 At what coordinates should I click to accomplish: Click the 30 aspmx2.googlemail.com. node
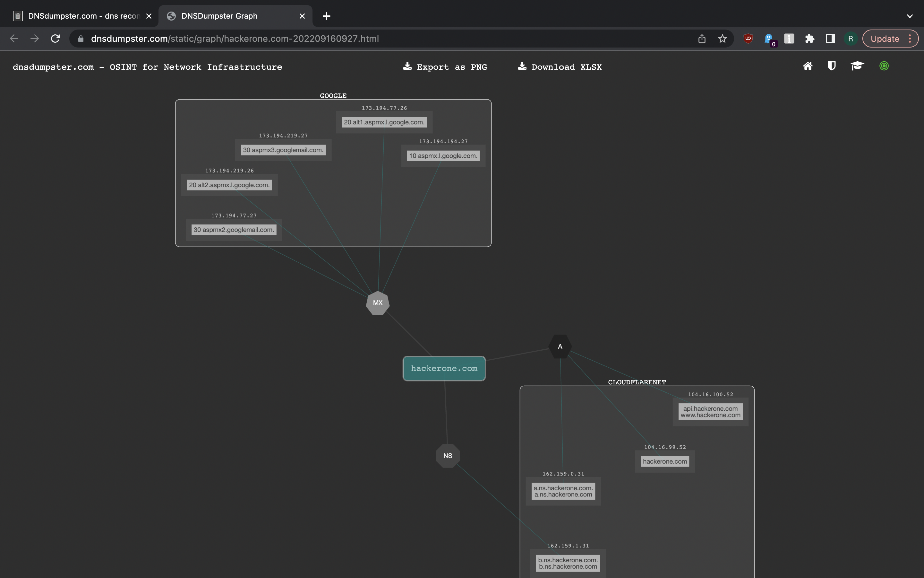(x=234, y=230)
